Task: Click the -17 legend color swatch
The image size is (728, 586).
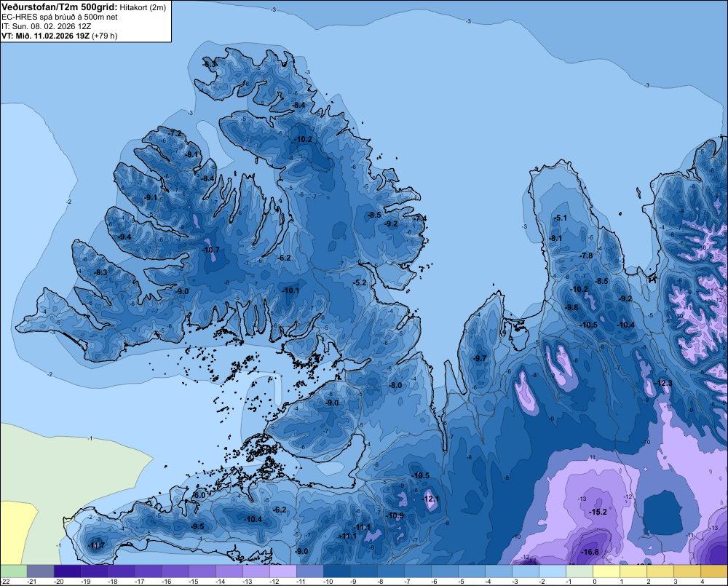Action: tap(148, 571)
